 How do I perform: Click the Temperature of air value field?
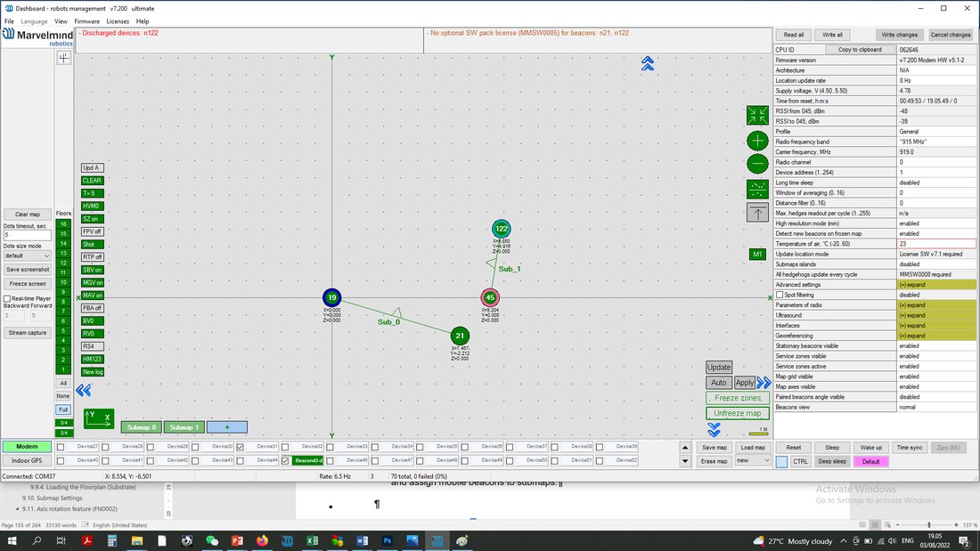[x=936, y=244]
